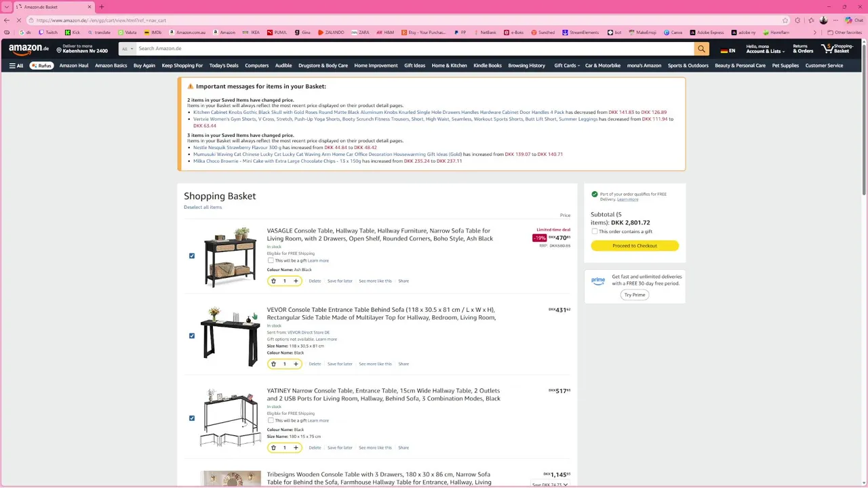Uncheck the YATINEY Console Table item checkbox
This screenshot has height=488, width=868.
[x=192, y=418]
